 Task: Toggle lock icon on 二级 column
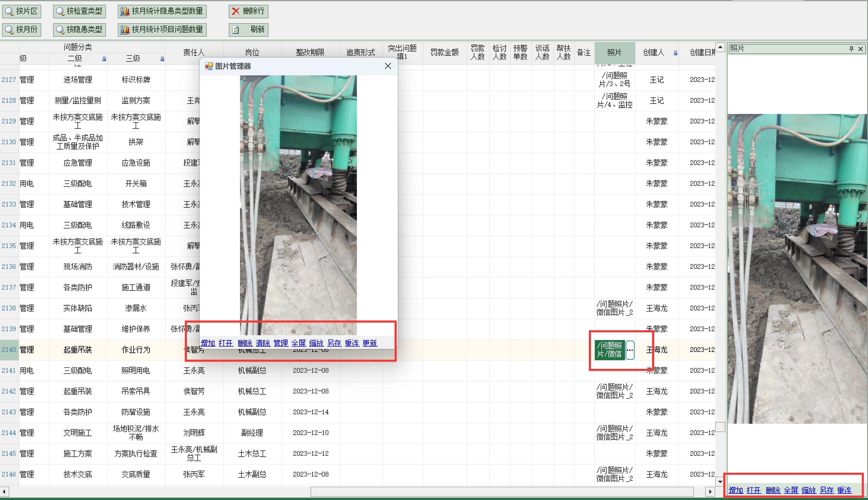[104, 59]
